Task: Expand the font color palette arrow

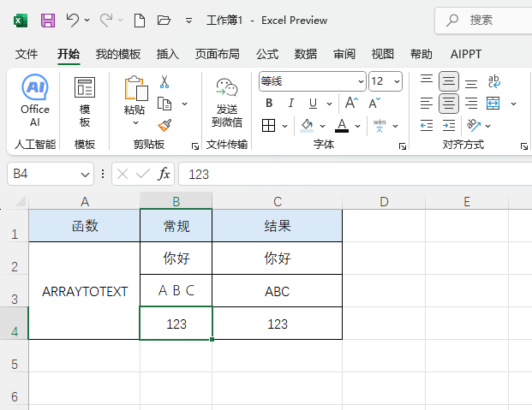Action: point(357,126)
